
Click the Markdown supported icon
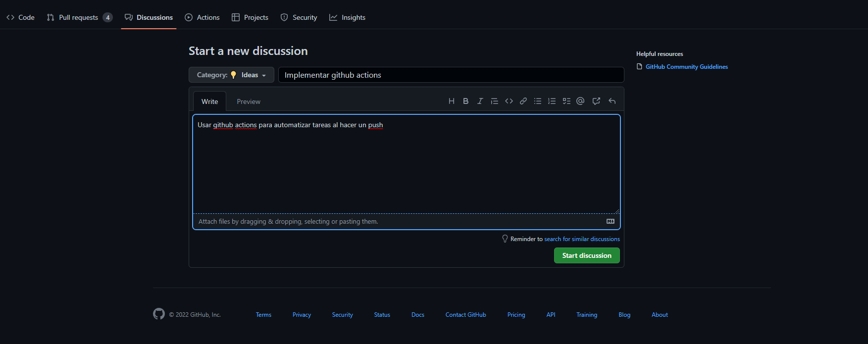click(x=611, y=221)
